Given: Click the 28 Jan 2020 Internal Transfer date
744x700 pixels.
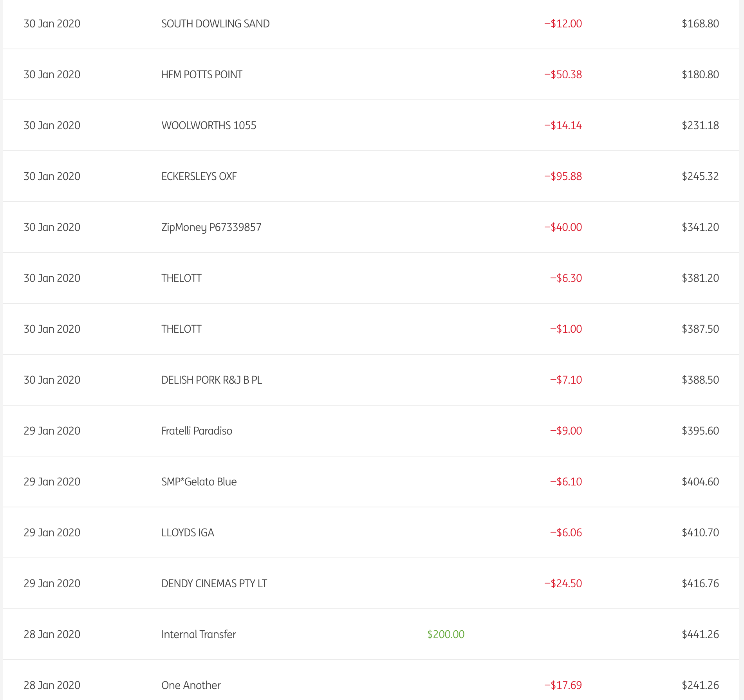Looking at the screenshot, I should coord(52,634).
